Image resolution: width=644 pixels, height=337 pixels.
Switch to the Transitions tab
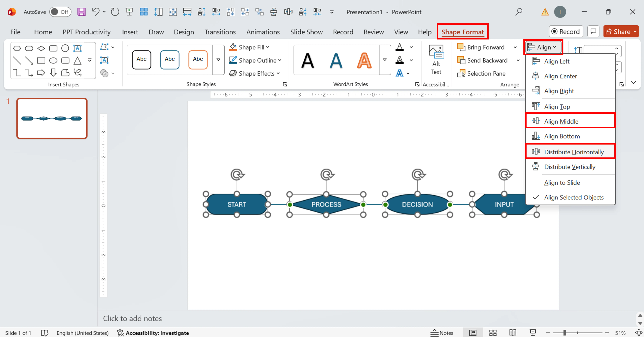coord(220,32)
